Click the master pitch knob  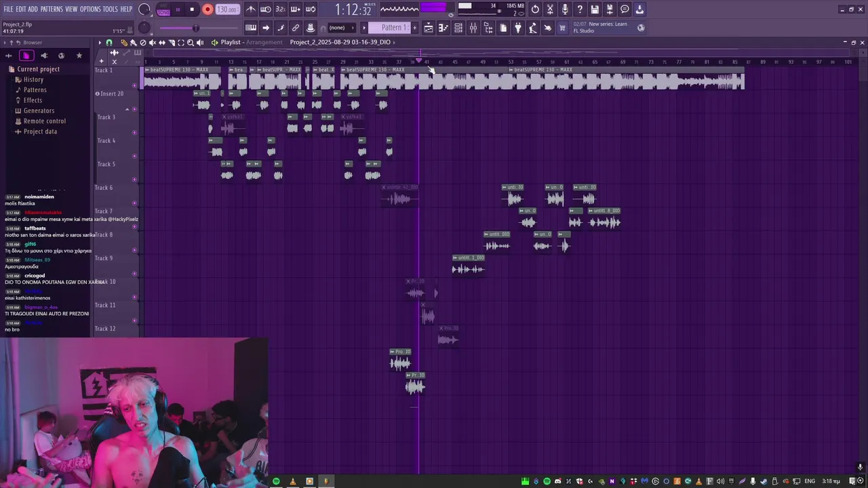pyautogui.click(x=144, y=28)
